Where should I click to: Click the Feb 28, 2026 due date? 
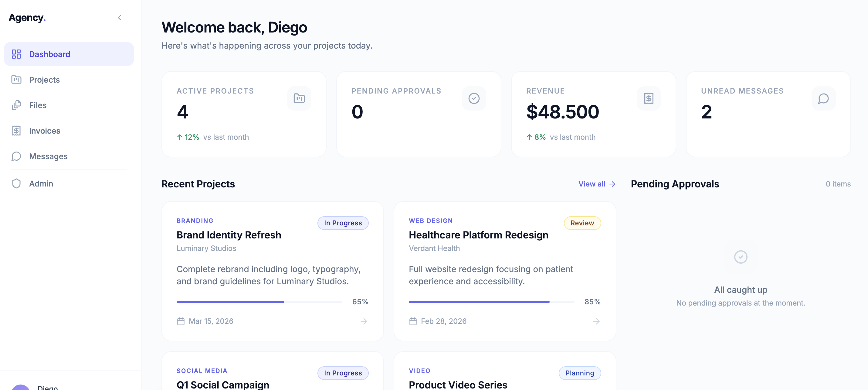(443, 321)
